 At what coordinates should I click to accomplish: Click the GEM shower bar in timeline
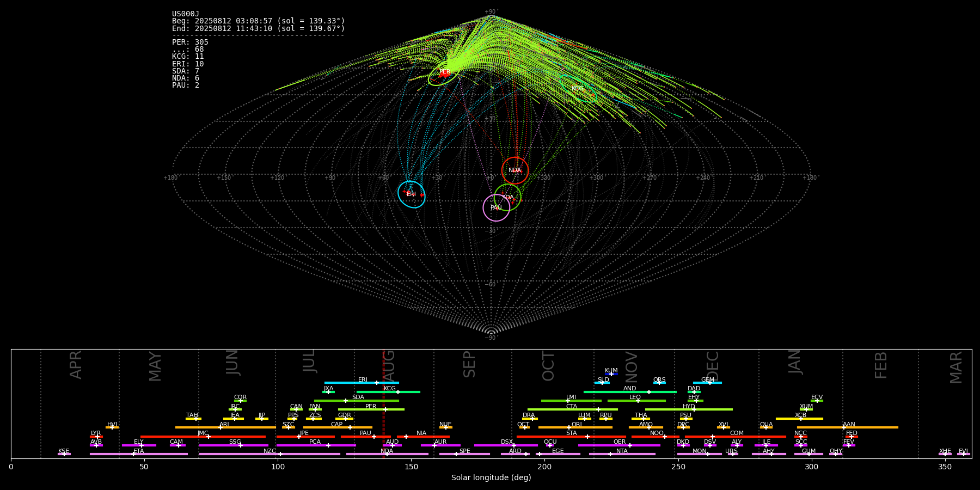pyautogui.click(x=707, y=383)
